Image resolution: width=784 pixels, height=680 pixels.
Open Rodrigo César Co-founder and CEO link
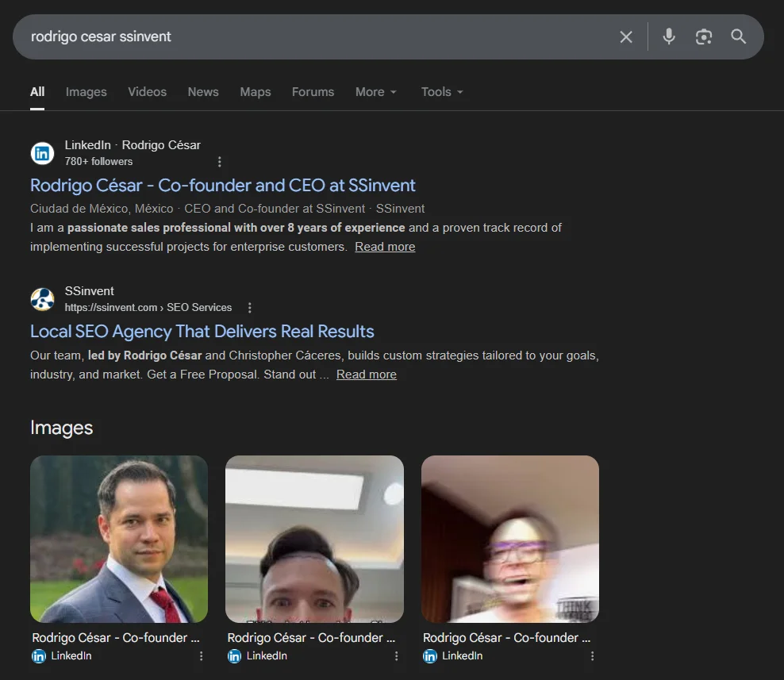click(x=222, y=186)
